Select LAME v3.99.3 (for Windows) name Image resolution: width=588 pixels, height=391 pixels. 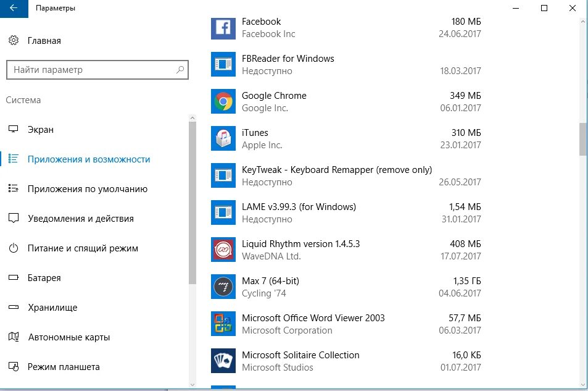click(299, 207)
